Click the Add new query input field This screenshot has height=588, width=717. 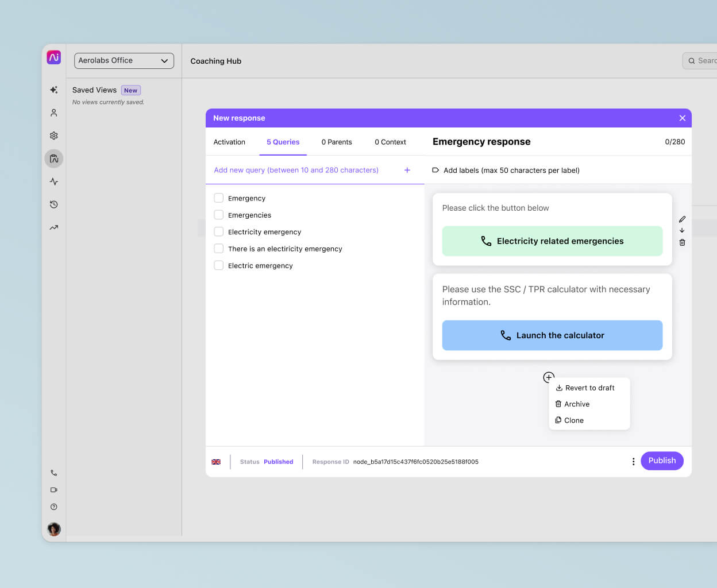(x=296, y=170)
